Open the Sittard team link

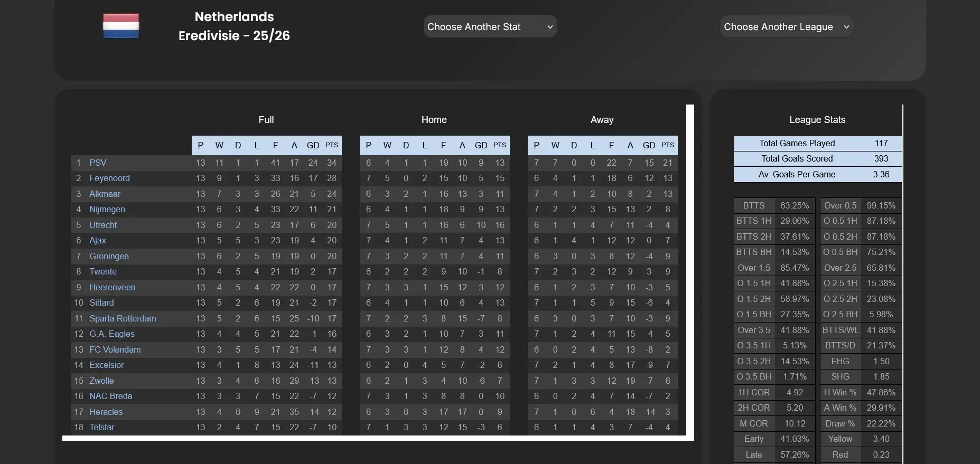101,302
